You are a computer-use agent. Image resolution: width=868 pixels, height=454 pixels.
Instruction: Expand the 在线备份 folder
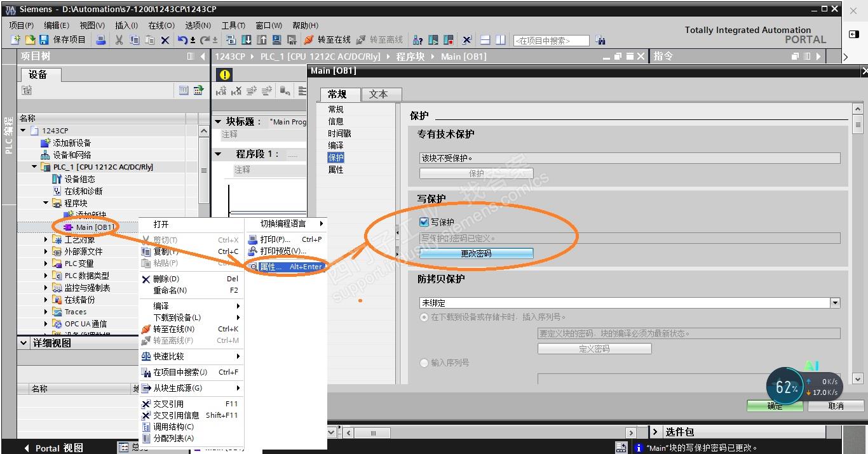click(x=46, y=300)
